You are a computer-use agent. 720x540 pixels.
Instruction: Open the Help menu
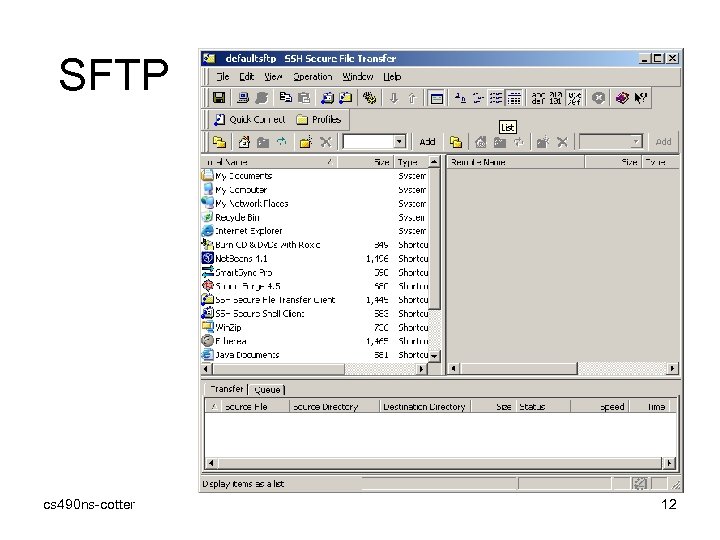(x=392, y=77)
